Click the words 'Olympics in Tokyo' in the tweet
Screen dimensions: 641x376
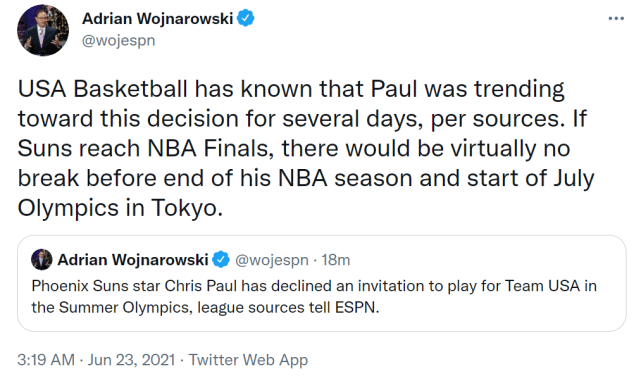point(120,208)
